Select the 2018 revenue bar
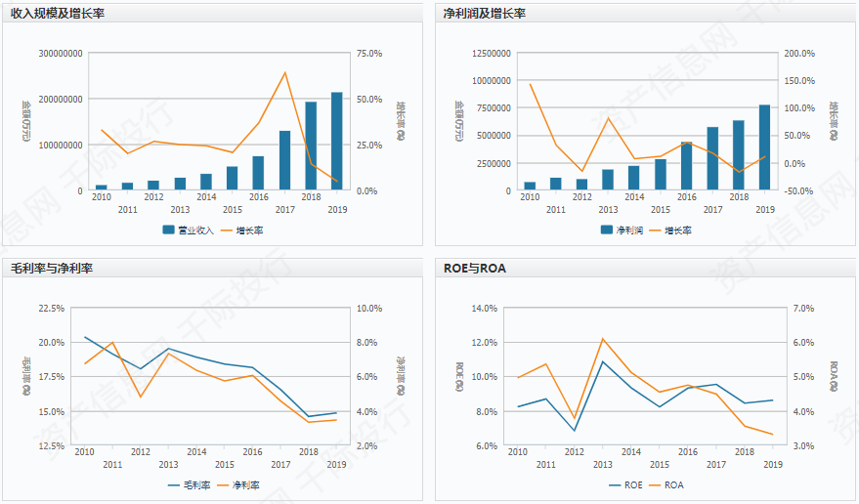 [x=311, y=146]
